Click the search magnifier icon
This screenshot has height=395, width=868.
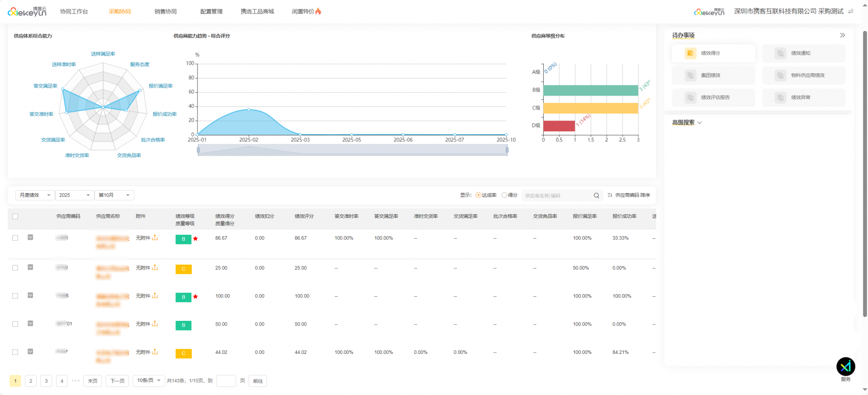tap(596, 195)
